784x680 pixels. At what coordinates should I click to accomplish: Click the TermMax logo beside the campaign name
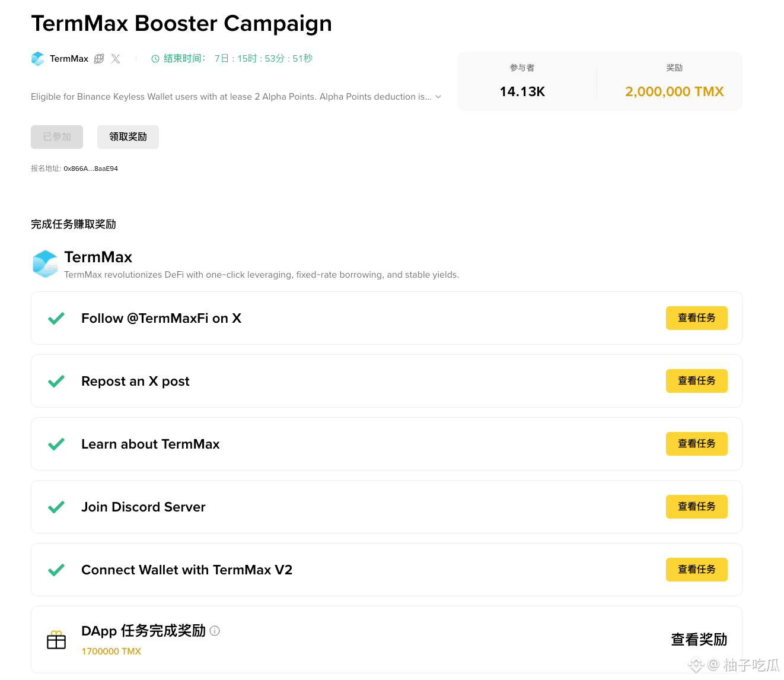coord(38,59)
